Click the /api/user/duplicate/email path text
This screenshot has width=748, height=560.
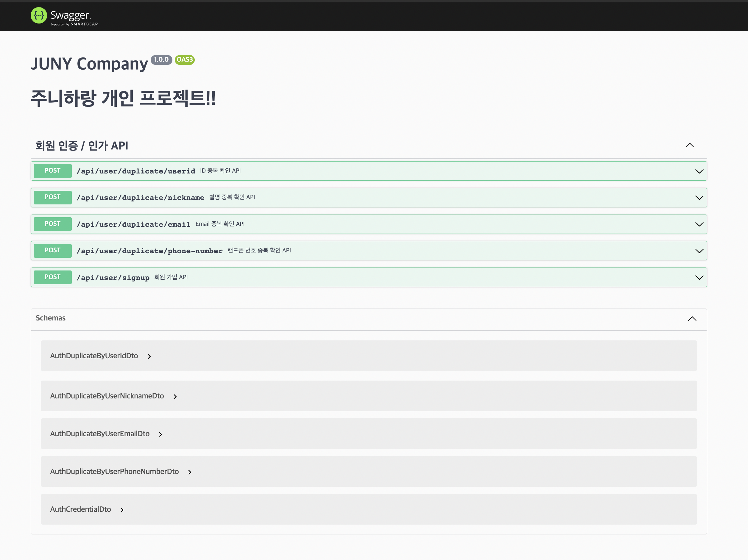[133, 224]
